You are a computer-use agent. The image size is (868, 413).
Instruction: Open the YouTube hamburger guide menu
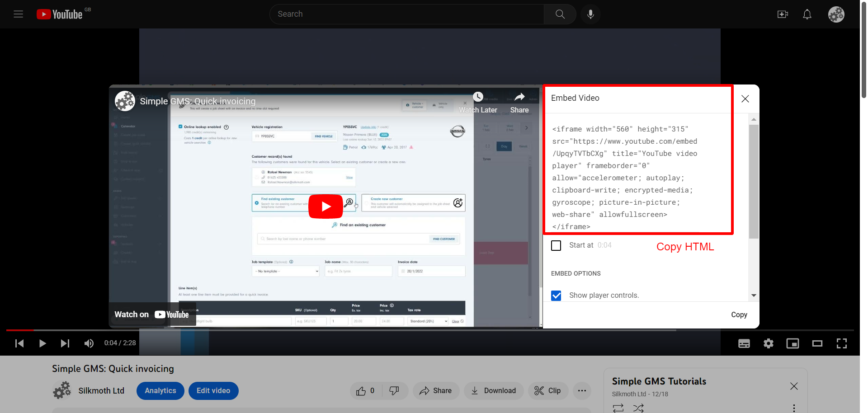coord(18,14)
